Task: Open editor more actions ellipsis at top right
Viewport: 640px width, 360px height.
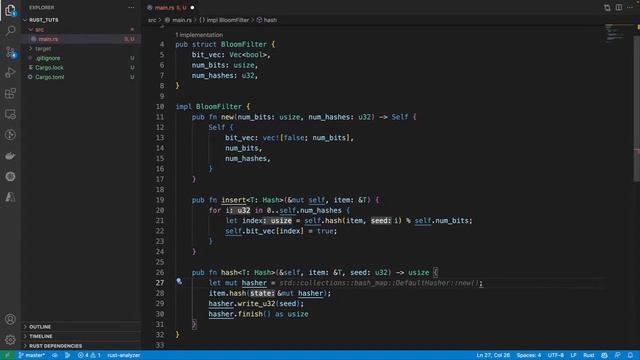Action: [x=630, y=7]
